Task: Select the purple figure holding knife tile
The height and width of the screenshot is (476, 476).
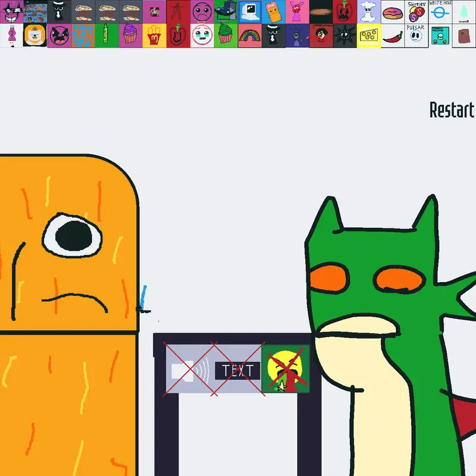Action: pos(297,36)
